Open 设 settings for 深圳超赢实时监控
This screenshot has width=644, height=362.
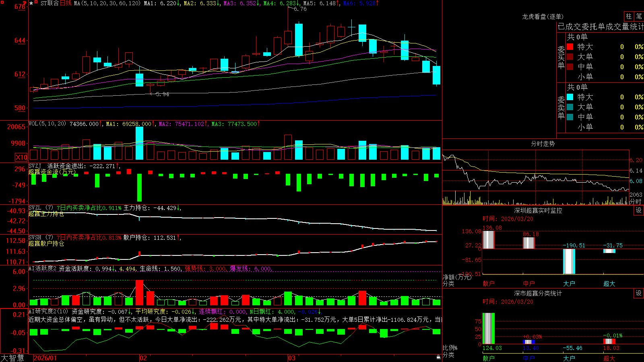pyautogui.click(x=639, y=210)
